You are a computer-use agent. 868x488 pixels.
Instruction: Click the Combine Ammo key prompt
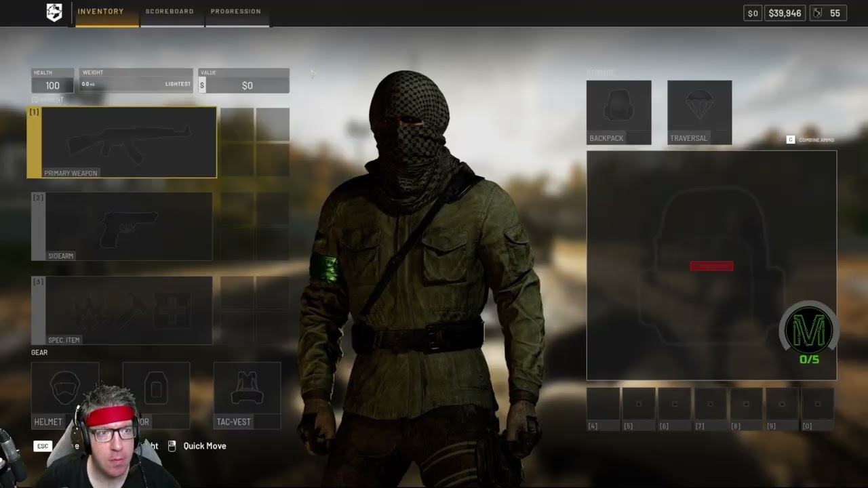click(x=810, y=140)
